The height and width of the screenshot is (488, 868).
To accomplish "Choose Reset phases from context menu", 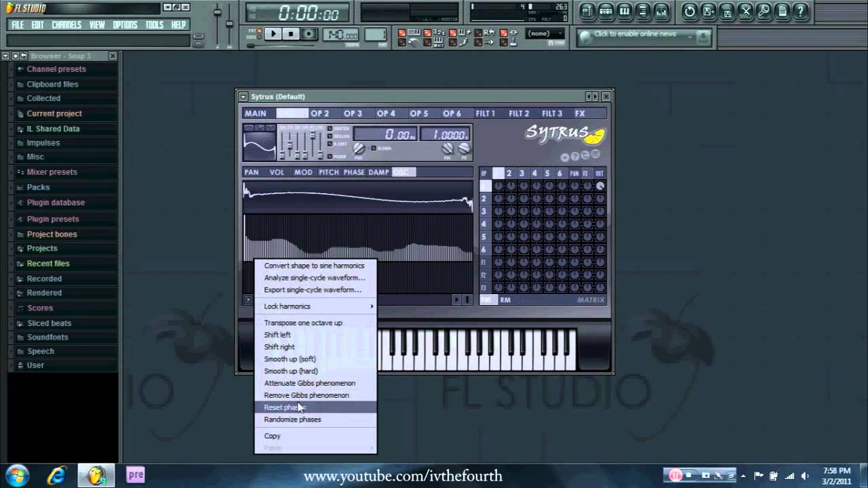I will coord(315,407).
